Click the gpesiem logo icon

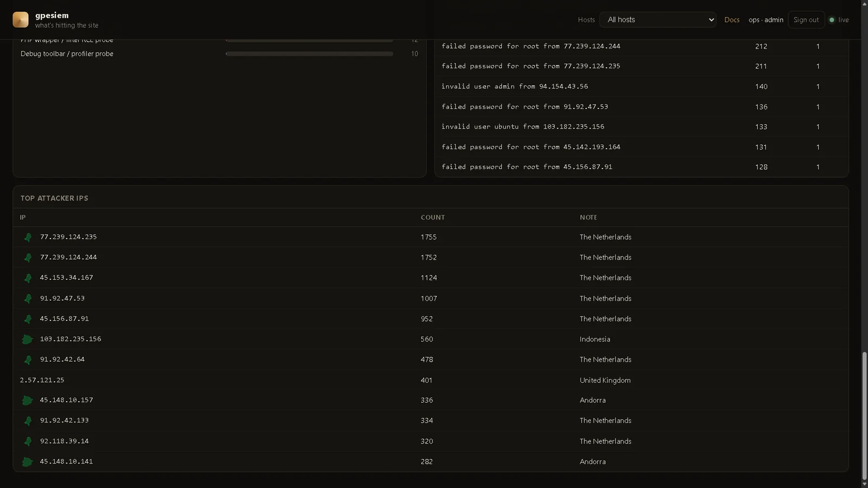click(21, 20)
